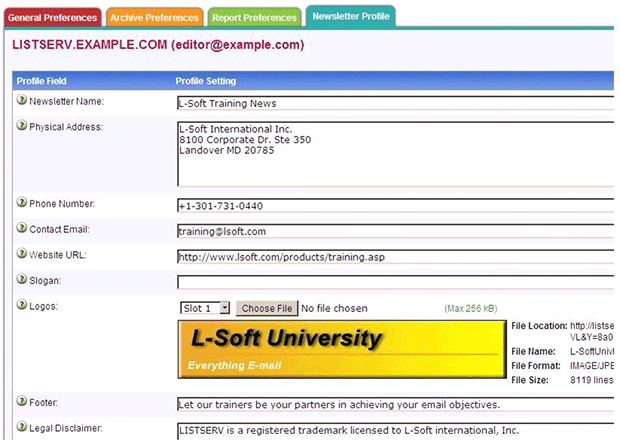This screenshot has height=445, width=620.
Task: Click the File Size label
Action: (x=530, y=380)
